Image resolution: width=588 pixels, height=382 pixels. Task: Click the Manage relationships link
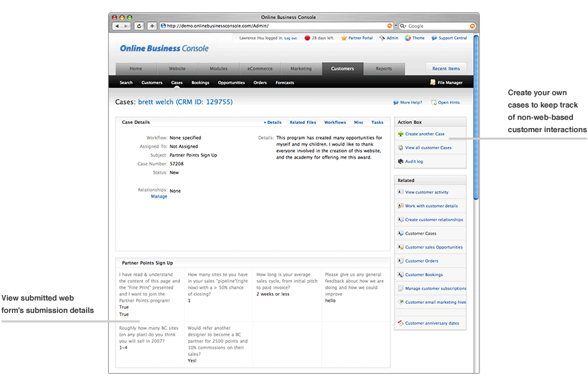pyautogui.click(x=159, y=196)
